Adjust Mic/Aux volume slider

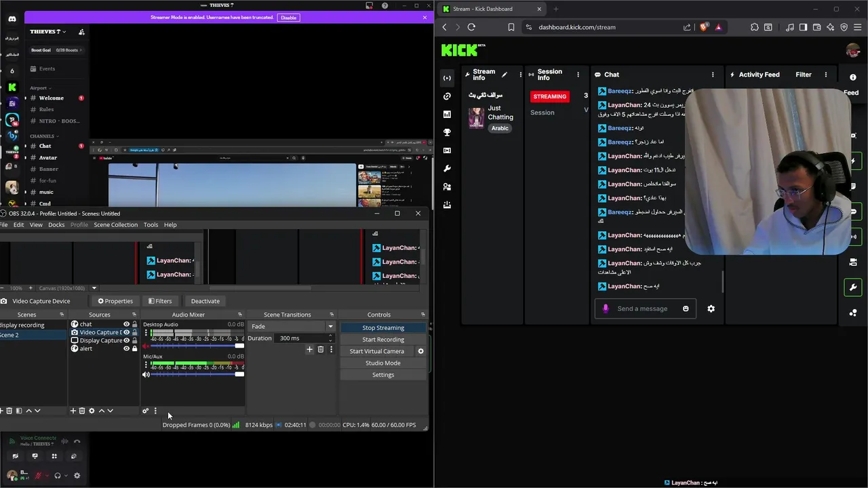pyautogui.click(x=197, y=374)
